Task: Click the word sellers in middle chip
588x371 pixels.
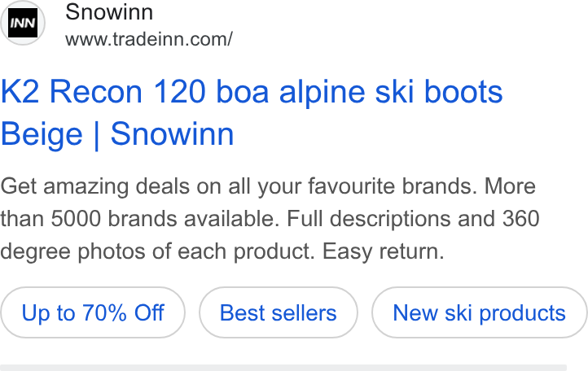Action: [304, 313]
